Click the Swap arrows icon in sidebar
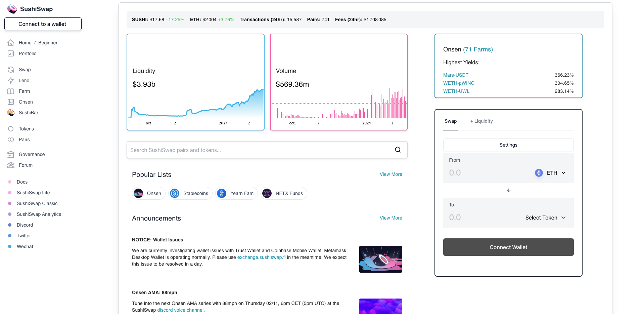 pos(11,70)
